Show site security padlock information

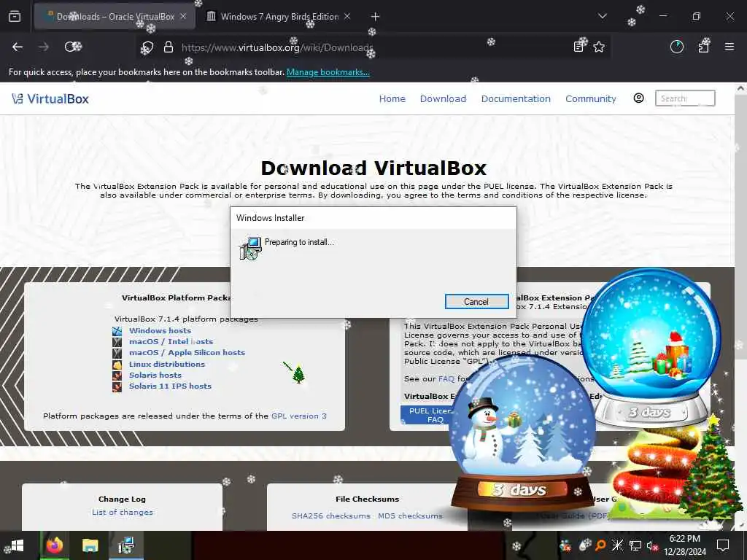coord(169,47)
